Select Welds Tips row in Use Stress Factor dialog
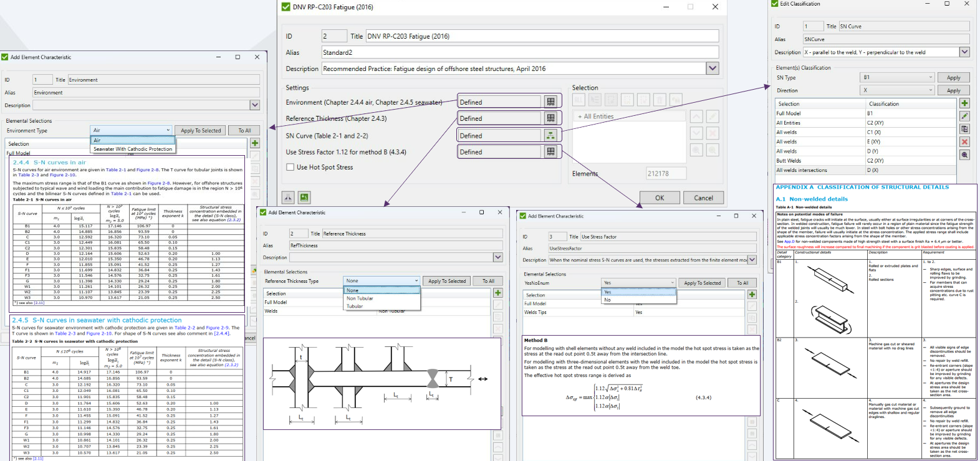The width and height of the screenshot is (980, 461). click(x=634, y=312)
